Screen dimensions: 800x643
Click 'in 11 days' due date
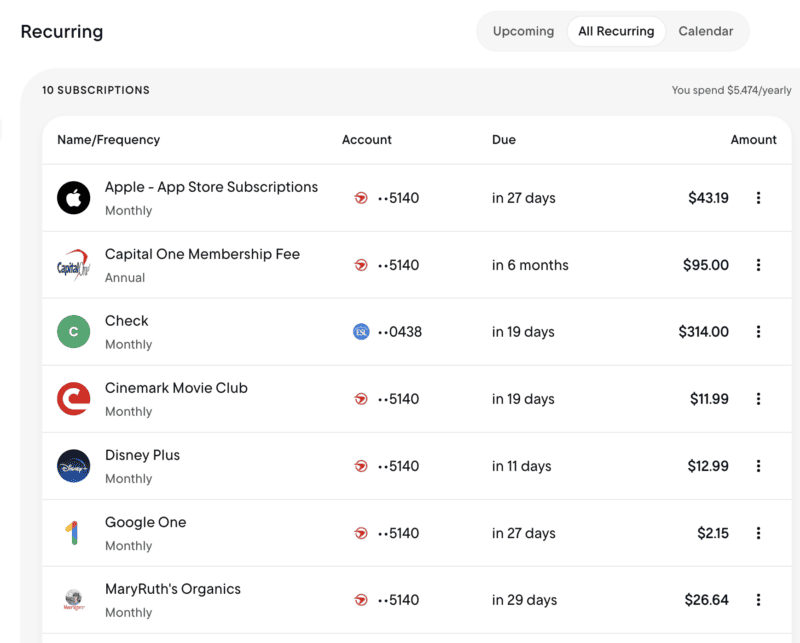521,466
